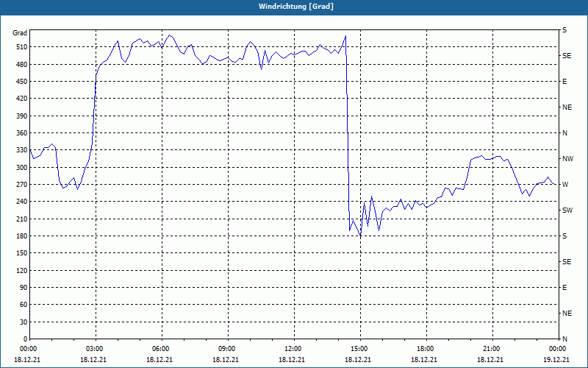Click the 330 tick label on left axis

[x=22, y=150]
